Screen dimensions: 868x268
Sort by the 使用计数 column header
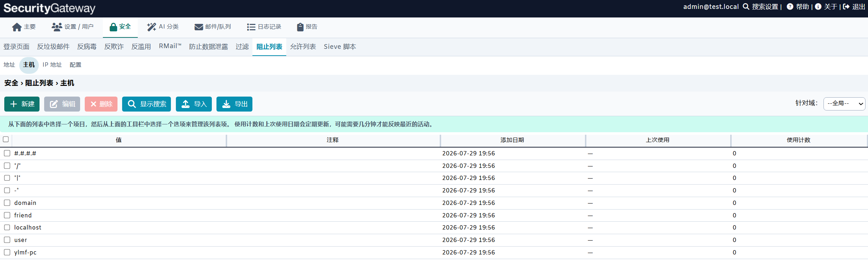(798, 140)
